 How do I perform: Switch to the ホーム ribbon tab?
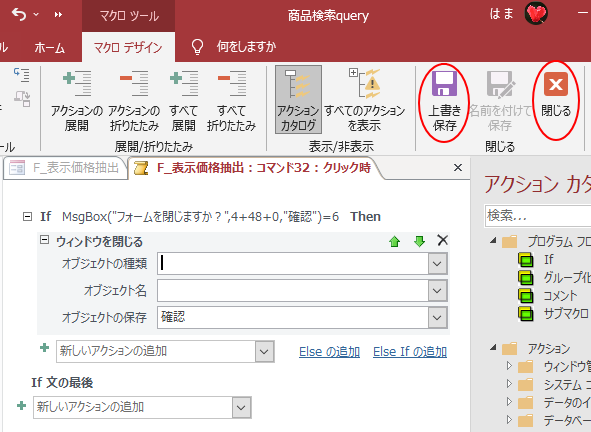pos(49,47)
